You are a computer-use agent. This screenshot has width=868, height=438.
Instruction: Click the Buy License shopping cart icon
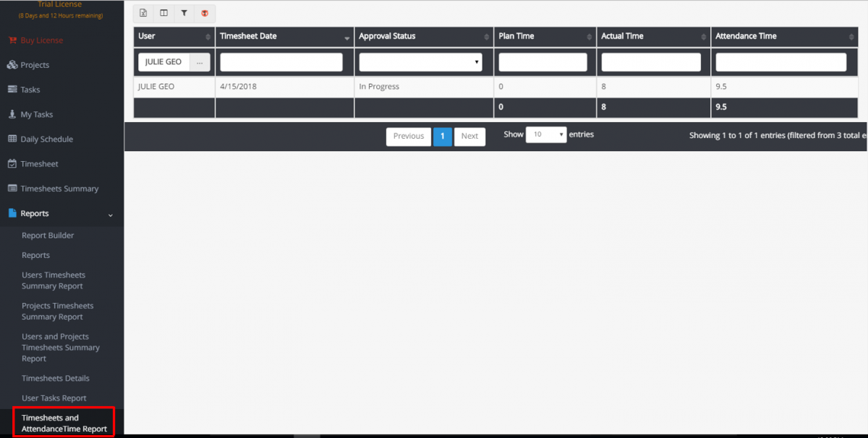[x=13, y=40]
